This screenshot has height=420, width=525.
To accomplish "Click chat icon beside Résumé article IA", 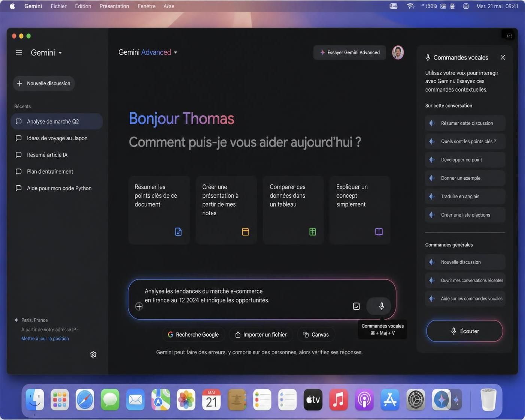I will pyautogui.click(x=18, y=155).
